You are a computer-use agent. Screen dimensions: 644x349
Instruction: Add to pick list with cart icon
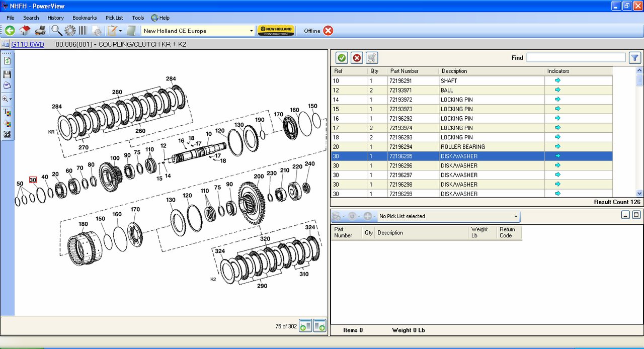(x=372, y=58)
